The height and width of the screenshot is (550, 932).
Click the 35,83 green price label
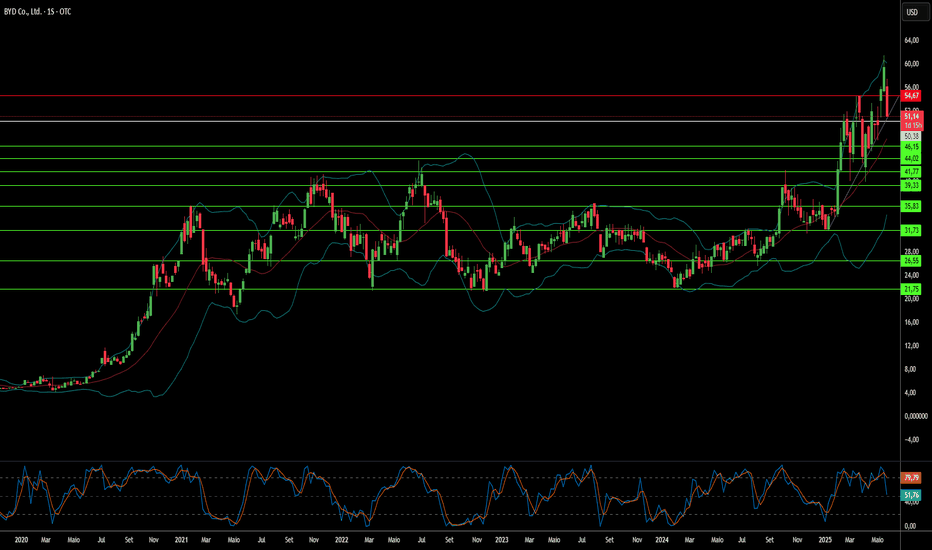coord(911,206)
